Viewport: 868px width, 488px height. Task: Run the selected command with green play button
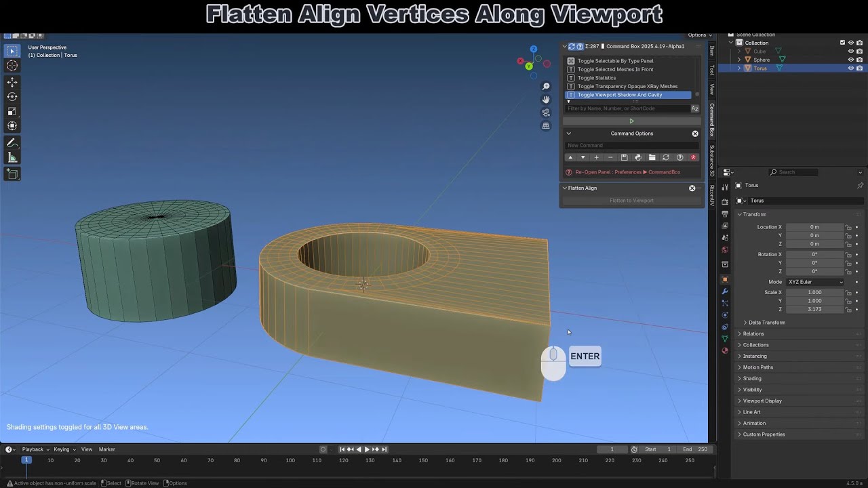point(631,121)
